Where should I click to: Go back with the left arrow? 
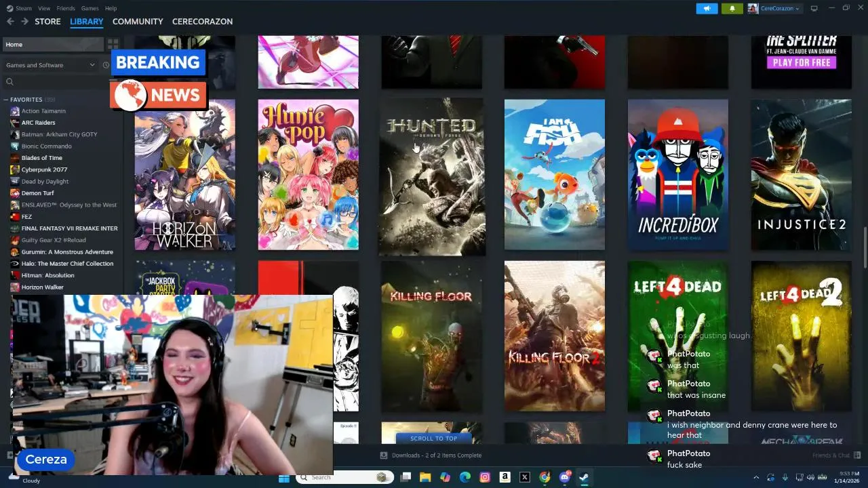10,22
